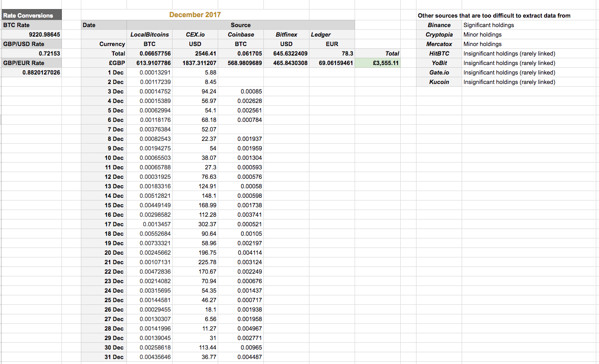Image resolution: width=599 pixels, height=364 pixels.
Task: Select the 1 Dec date cell
Action: pos(104,72)
